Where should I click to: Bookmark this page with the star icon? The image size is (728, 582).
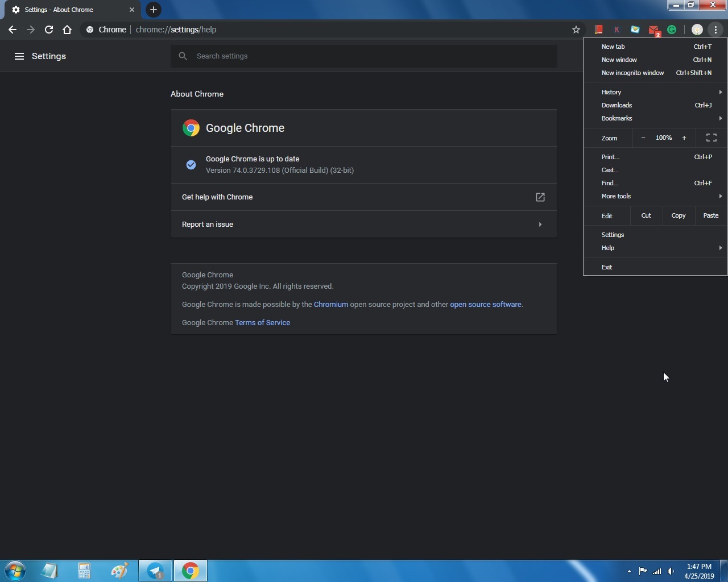[576, 30]
